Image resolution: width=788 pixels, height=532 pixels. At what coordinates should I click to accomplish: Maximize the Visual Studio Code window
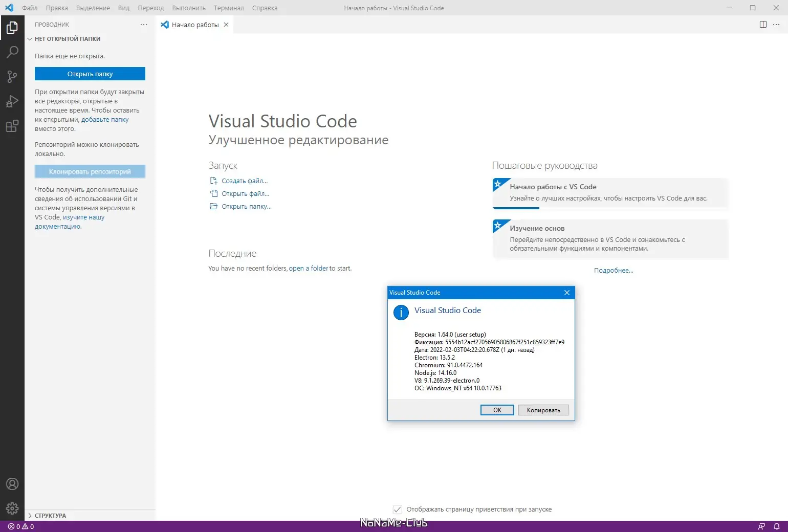point(753,8)
